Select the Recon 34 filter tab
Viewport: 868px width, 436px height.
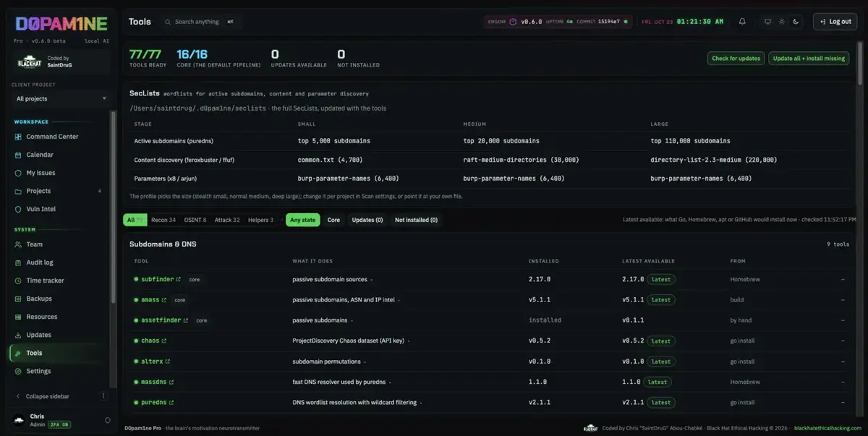163,220
